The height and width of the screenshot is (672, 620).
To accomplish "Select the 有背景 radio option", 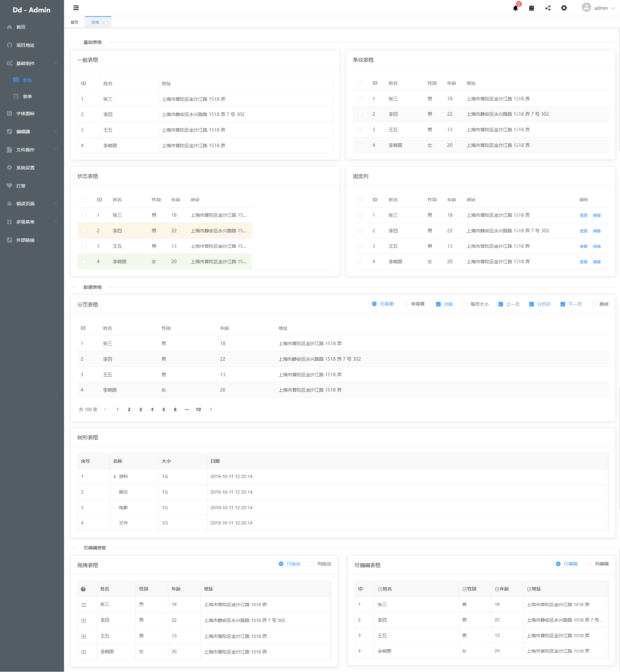I will [x=414, y=304].
